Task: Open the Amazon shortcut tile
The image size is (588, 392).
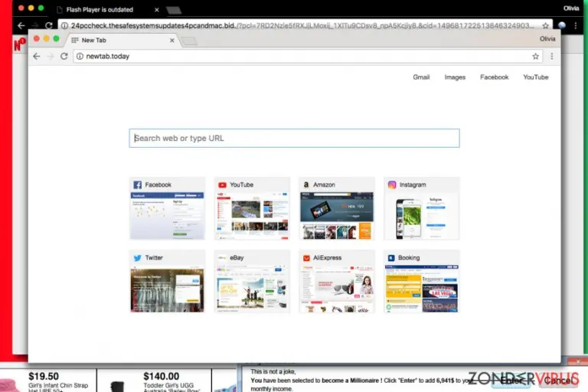Action: coord(337,208)
